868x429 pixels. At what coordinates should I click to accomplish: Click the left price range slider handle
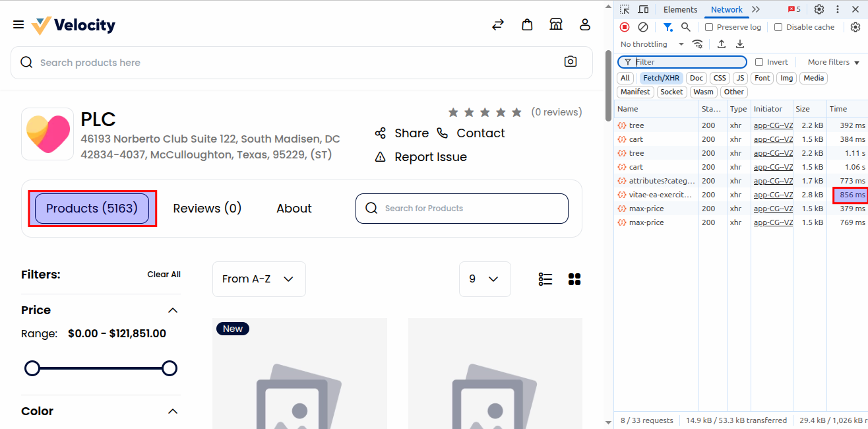coord(32,368)
